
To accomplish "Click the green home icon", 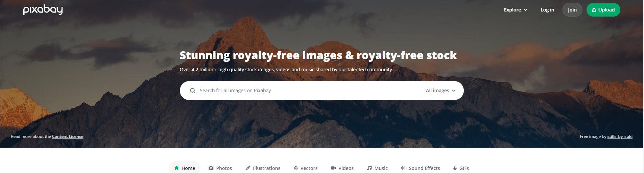I will point(176,168).
